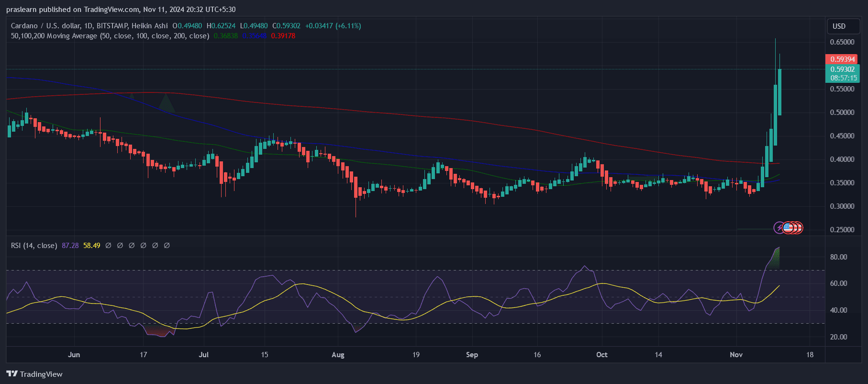Click the Jun date label on time axis
The width and height of the screenshot is (868, 384).
click(x=74, y=355)
